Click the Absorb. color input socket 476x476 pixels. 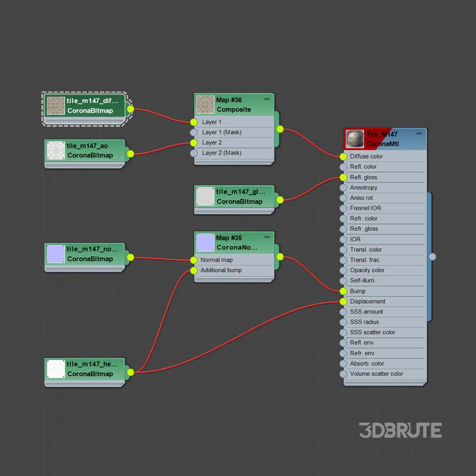[x=343, y=364]
